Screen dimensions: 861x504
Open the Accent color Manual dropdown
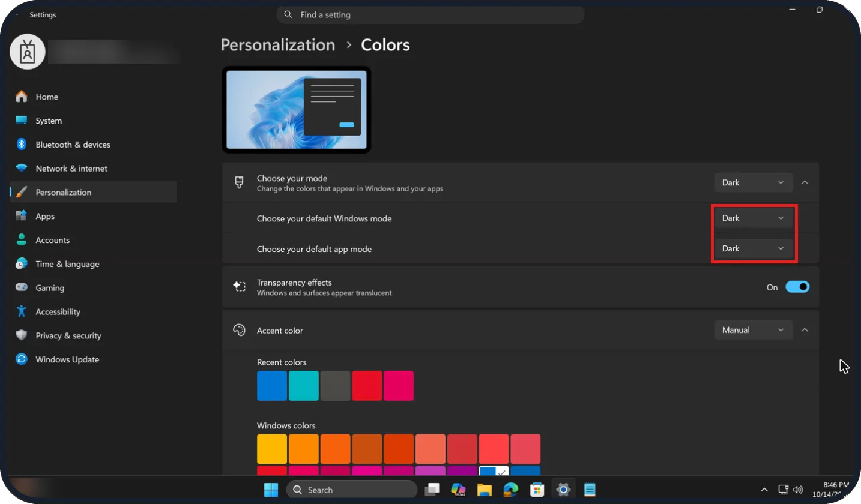(754, 330)
